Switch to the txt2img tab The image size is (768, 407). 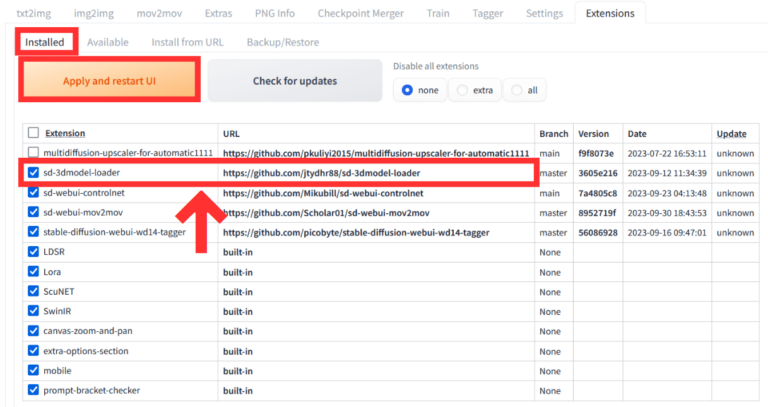tap(34, 13)
